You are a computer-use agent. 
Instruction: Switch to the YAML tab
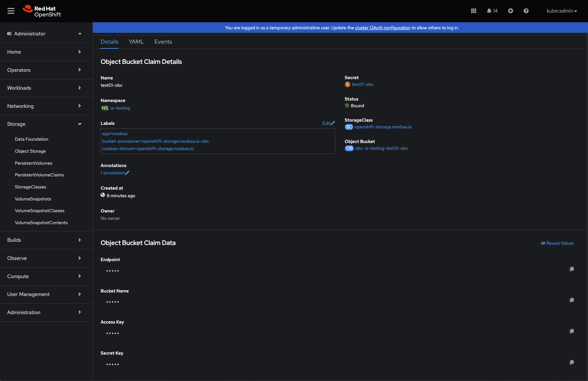coord(136,42)
